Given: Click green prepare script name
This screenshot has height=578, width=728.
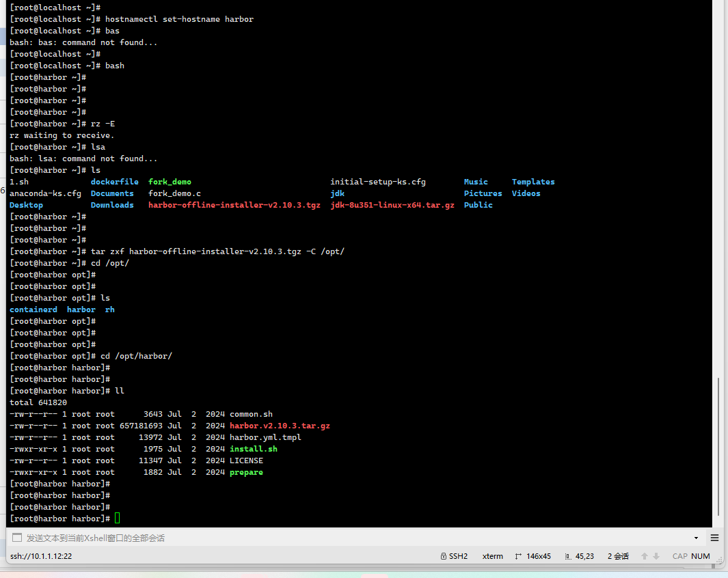Looking at the screenshot, I should [246, 472].
